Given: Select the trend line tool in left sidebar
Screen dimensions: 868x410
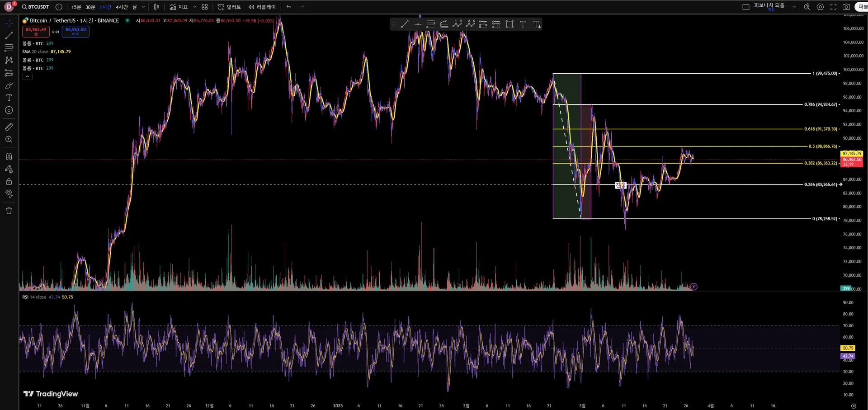Looking at the screenshot, I should (9, 35).
